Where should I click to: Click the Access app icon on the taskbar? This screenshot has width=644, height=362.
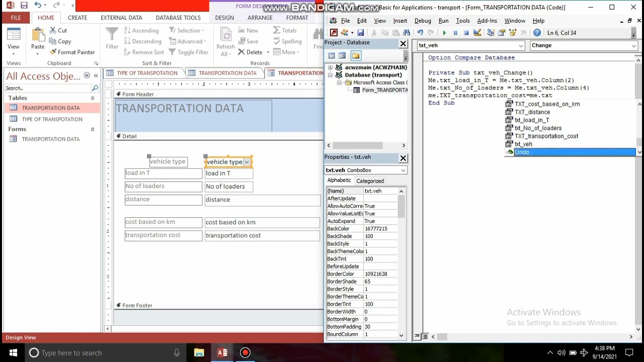pos(222,352)
